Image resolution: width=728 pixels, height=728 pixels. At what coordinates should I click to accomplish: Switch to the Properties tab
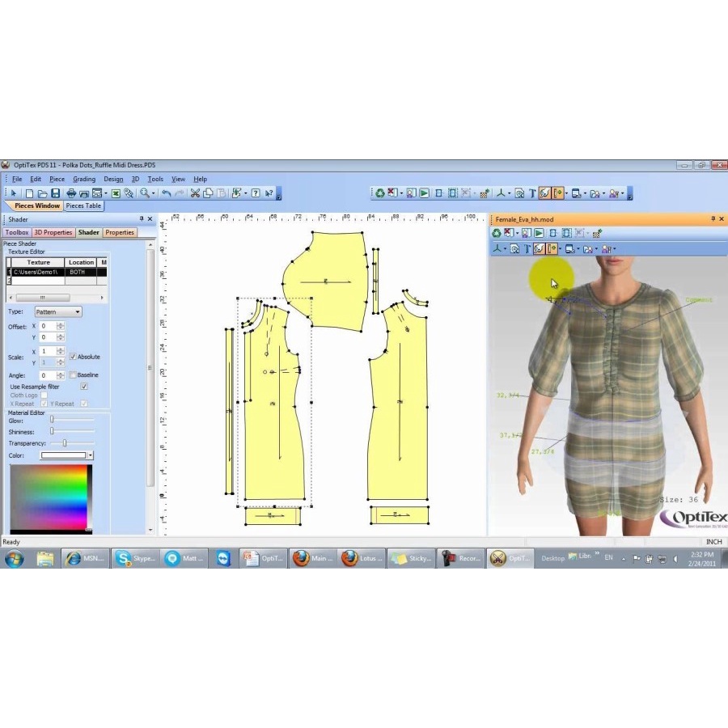point(120,232)
